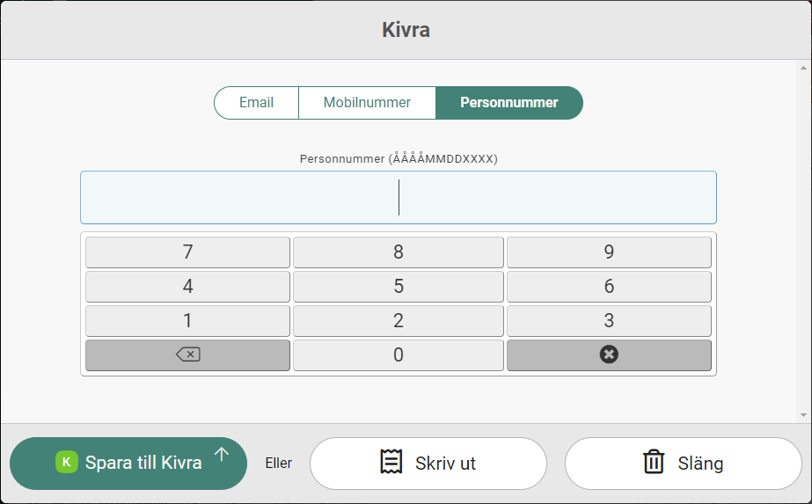The image size is (812, 504).
Task: Hit the 0 key on keypad
Action: point(399,355)
